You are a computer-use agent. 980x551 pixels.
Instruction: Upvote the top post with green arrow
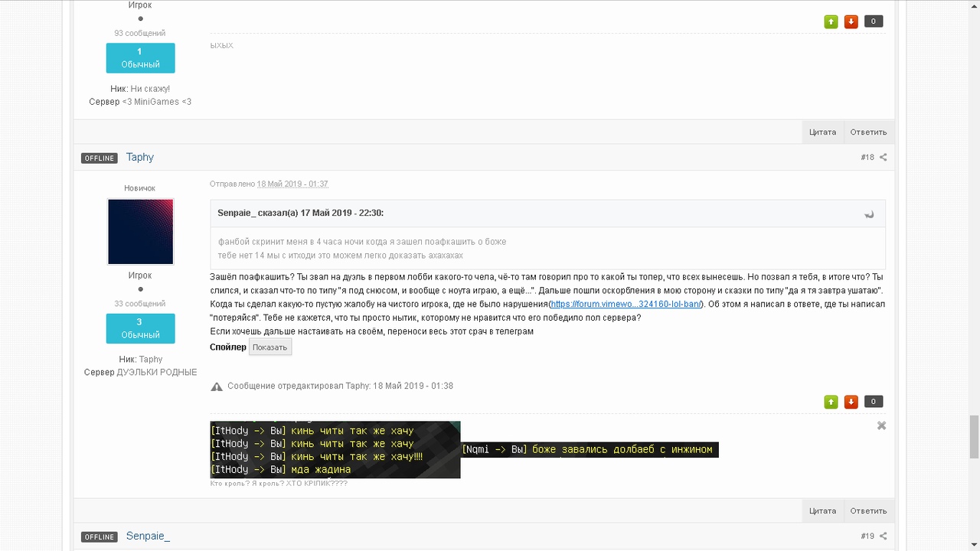click(x=831, y=21)
